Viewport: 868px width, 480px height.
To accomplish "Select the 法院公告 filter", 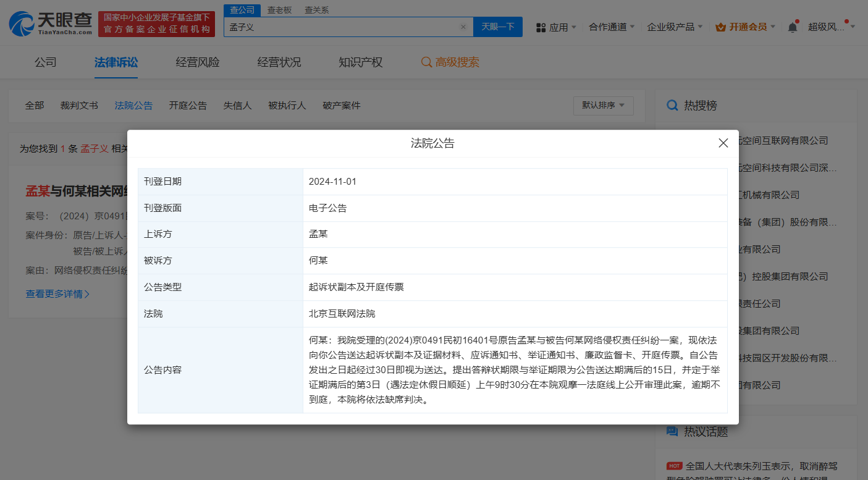I will (x=133, y=106).
